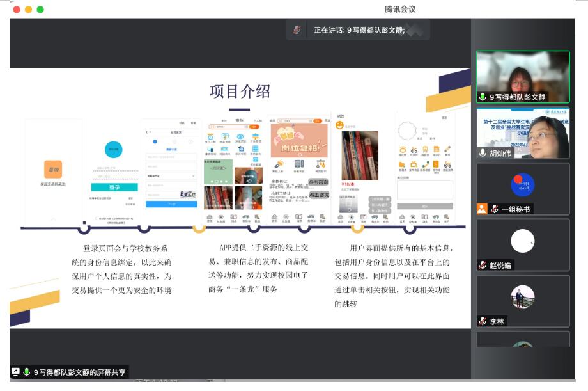Click the crossed-out mic icon on 一组秘书's tile

coord(493,209)
